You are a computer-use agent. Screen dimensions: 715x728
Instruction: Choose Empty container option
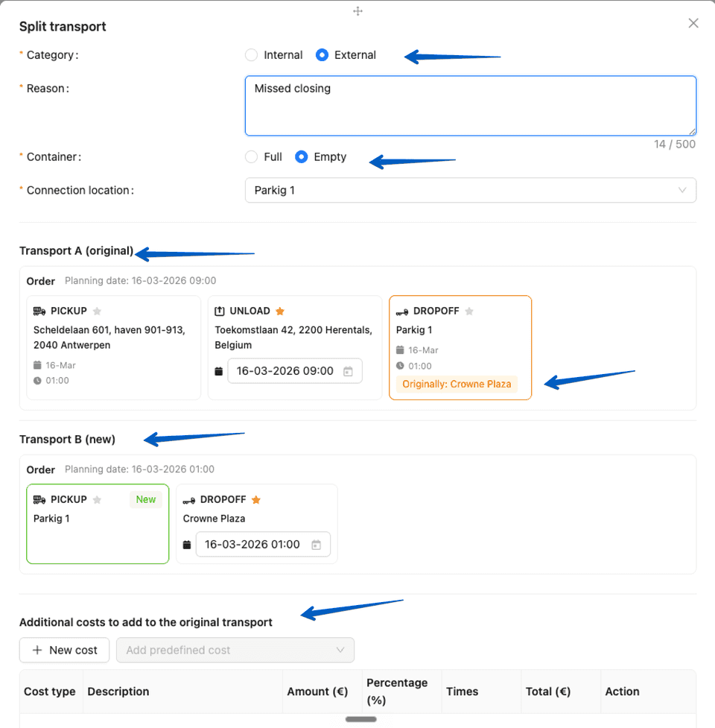[301, 157]
